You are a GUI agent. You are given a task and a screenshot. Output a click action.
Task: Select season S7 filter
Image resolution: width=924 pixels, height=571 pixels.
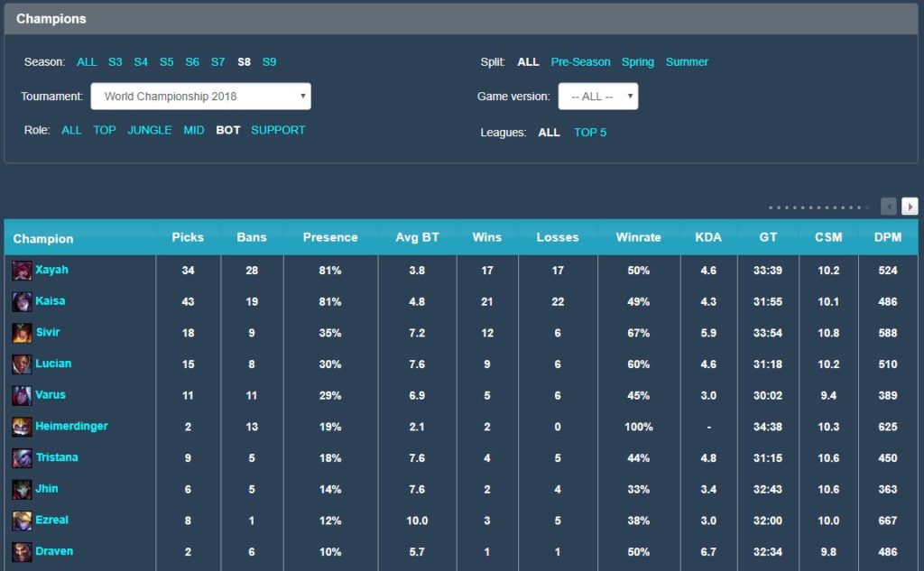[218, 62]
